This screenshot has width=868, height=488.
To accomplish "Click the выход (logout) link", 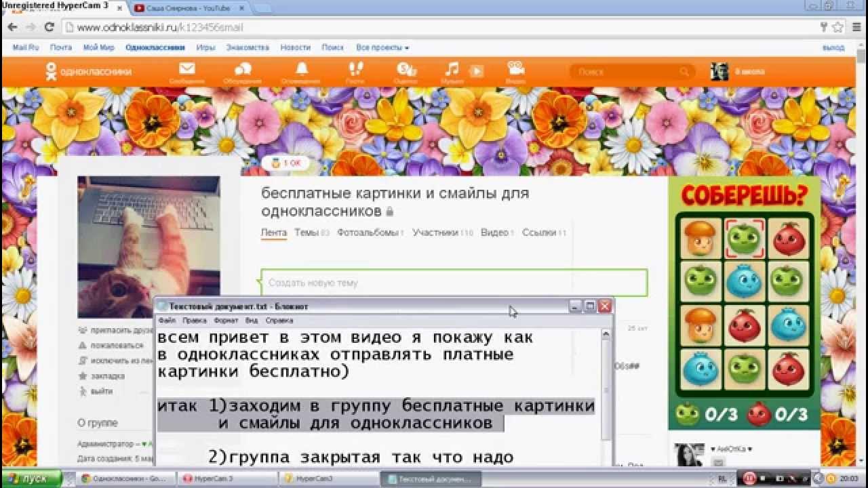I will [x=833, y=47].
